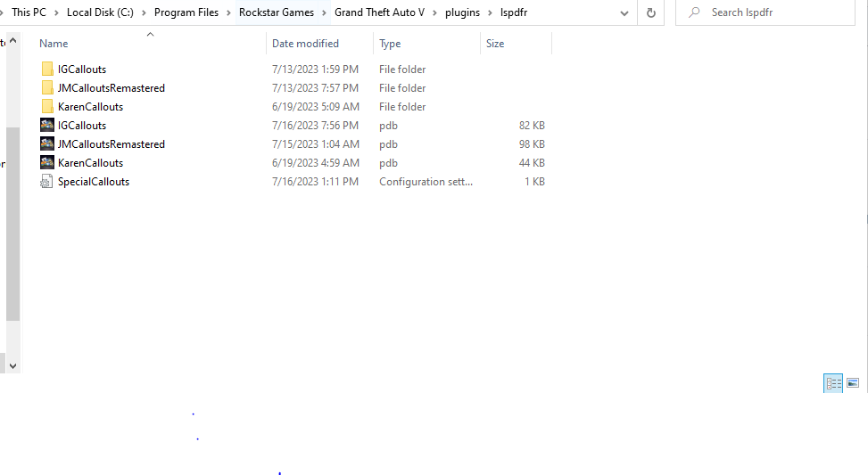
Task: Click the 82 KB size cell
Action: pos(532,126)
